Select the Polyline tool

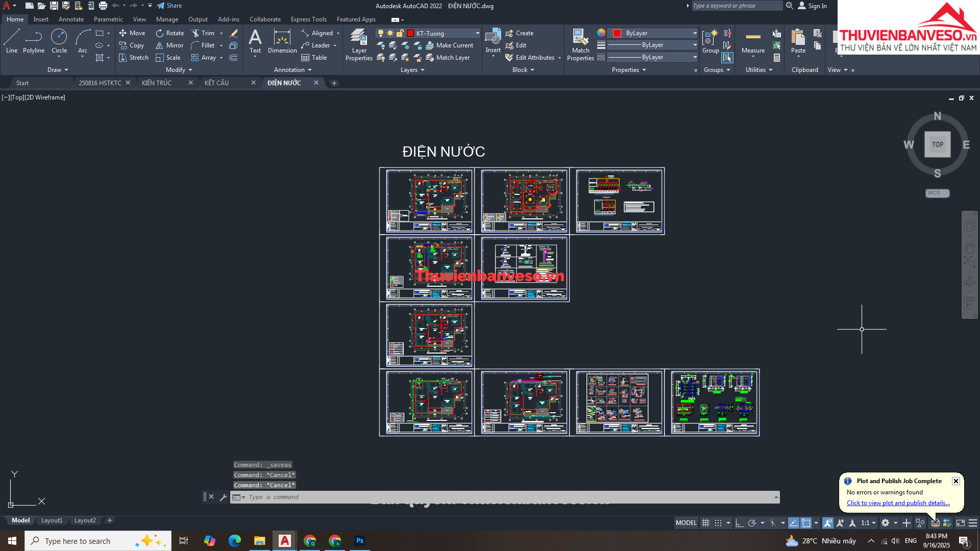pyautogui.click(x=34, y=41)
